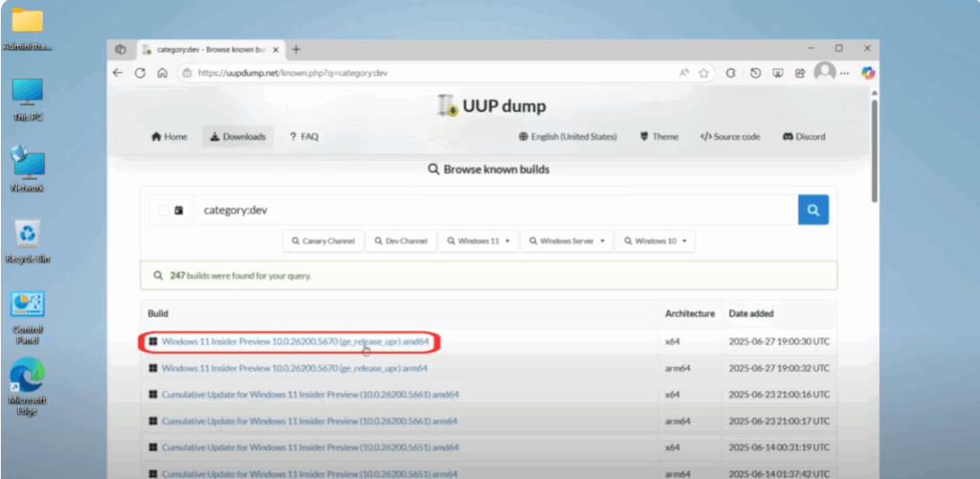Open the Theme selector
The image size is (980, 479).
(x=659, y=137)
